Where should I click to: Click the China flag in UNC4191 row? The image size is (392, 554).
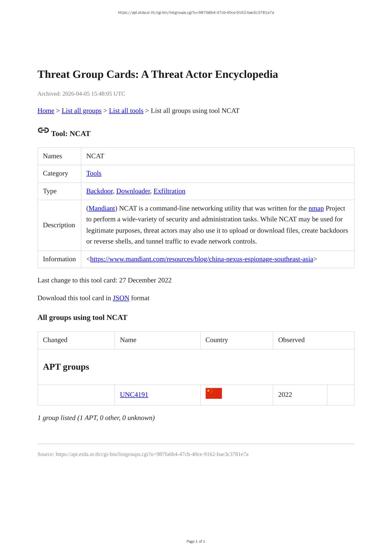214,393
